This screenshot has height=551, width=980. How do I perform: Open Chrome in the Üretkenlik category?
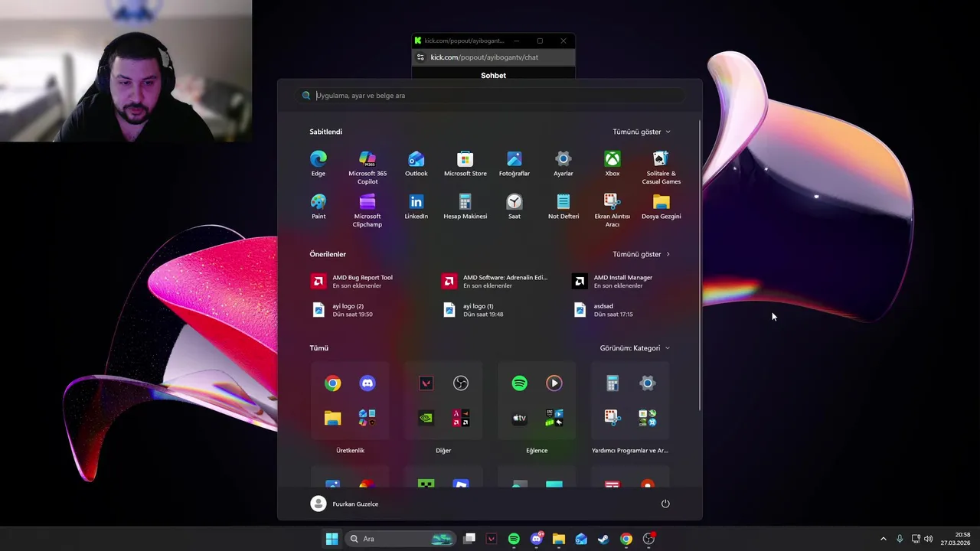tap(332, 383)
